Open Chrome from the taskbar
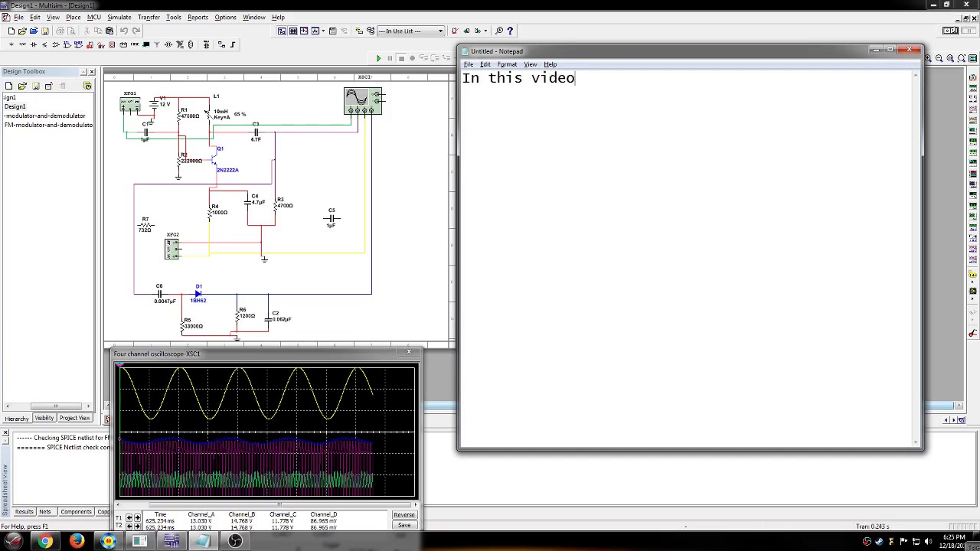Screen dimensions: 980x551 click(46, 541)
